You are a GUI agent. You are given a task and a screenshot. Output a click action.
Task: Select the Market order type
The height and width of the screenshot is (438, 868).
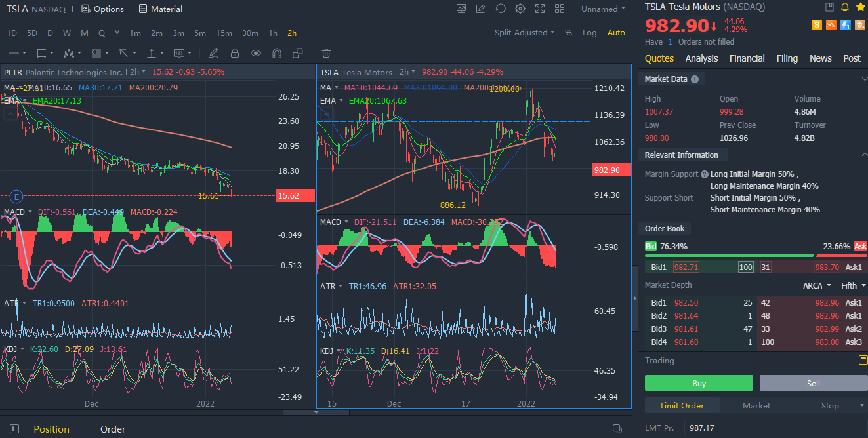coord(756,405)
